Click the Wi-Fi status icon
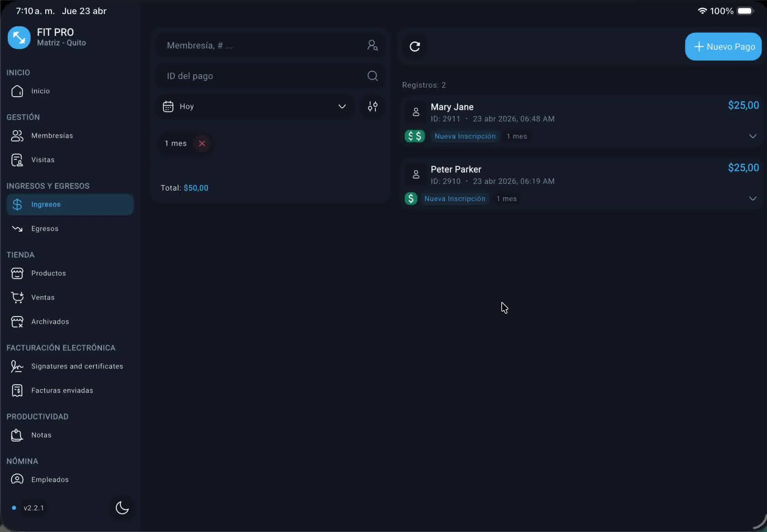767x532 pixels. 702,11
